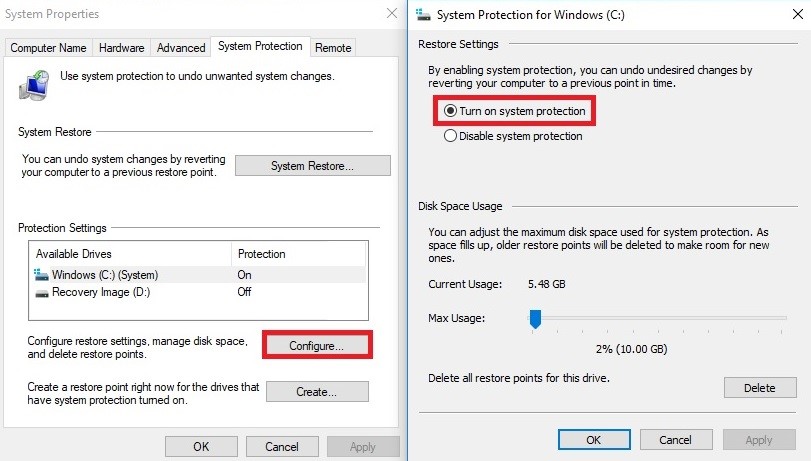The width and height of the screenshot is (811, 461).
Task: Close the System Properties window
Action: 392,13
